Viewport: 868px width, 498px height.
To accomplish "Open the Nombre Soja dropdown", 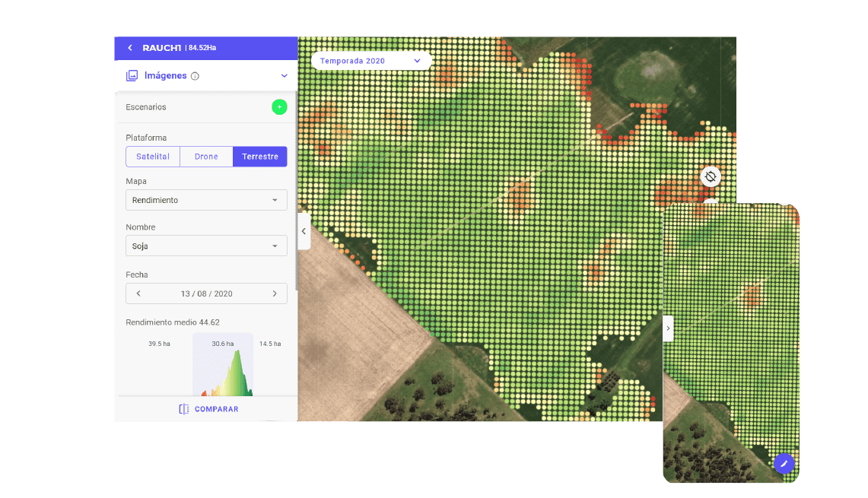I will [x=206, y=246].
